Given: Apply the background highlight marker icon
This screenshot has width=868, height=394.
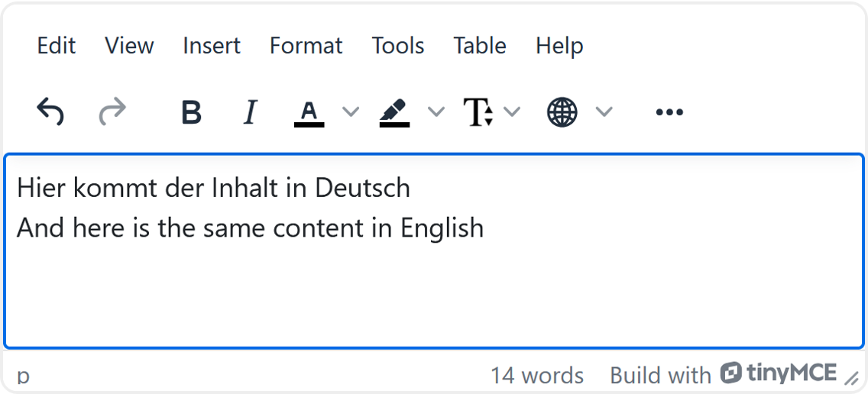Looking at the screenshot, I should tap(394, 113).
